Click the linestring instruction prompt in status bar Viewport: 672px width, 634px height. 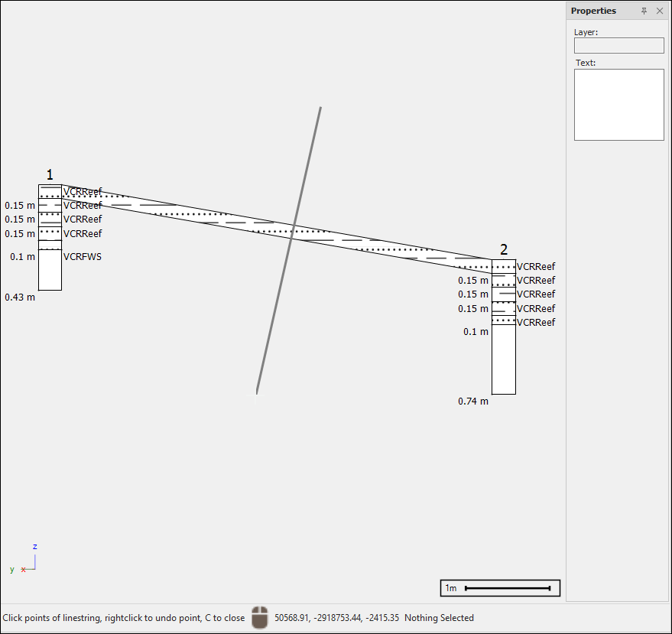point(124,618)
